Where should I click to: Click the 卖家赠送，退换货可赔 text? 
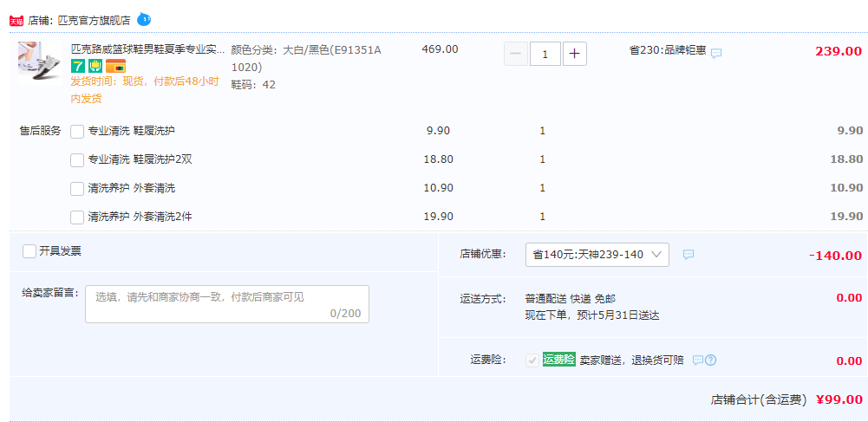point(631,360)
